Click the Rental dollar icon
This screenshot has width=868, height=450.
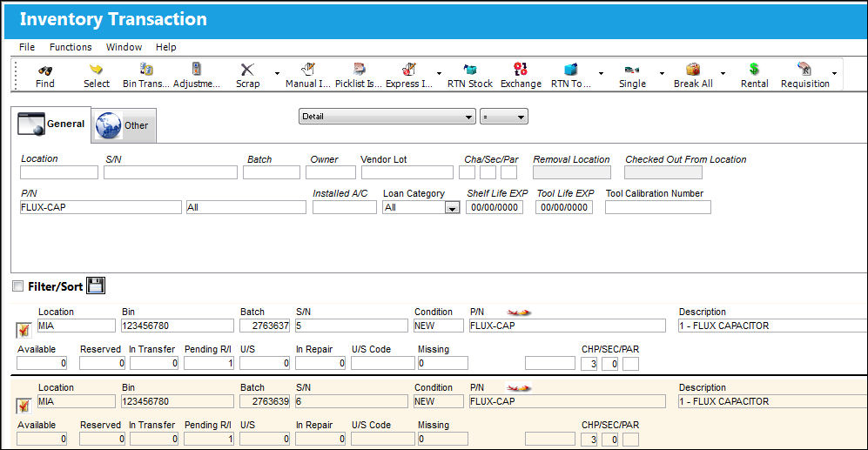tap(754, 69)
